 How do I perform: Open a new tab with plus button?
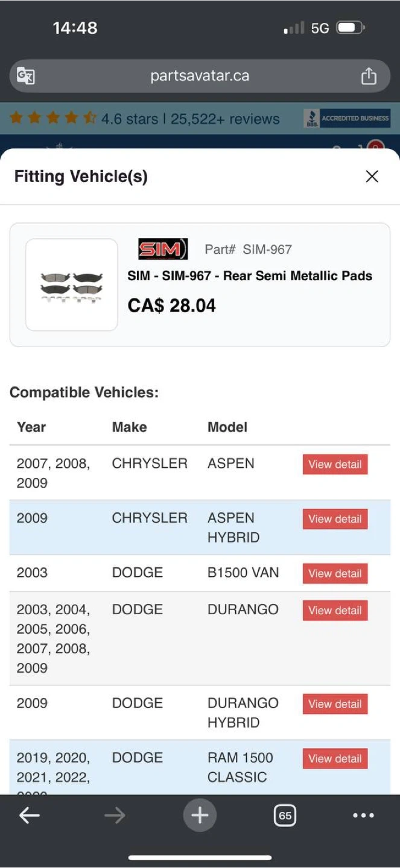[200, 816]
